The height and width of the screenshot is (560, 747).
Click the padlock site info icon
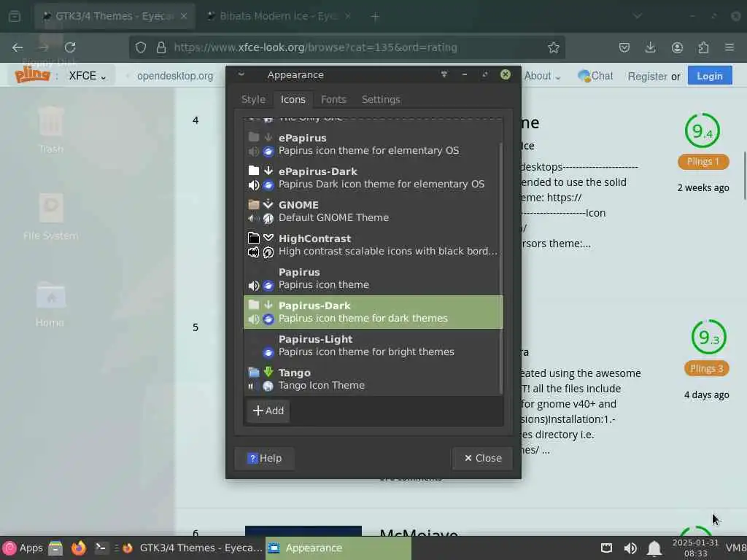(161, 47)
